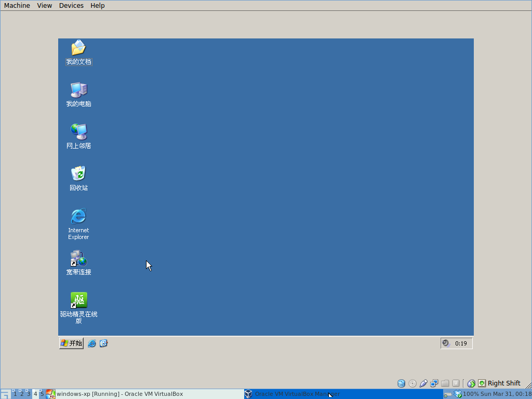
Task: Click the host panel's leftmost layout icon
Action: (x=5, y=394)
